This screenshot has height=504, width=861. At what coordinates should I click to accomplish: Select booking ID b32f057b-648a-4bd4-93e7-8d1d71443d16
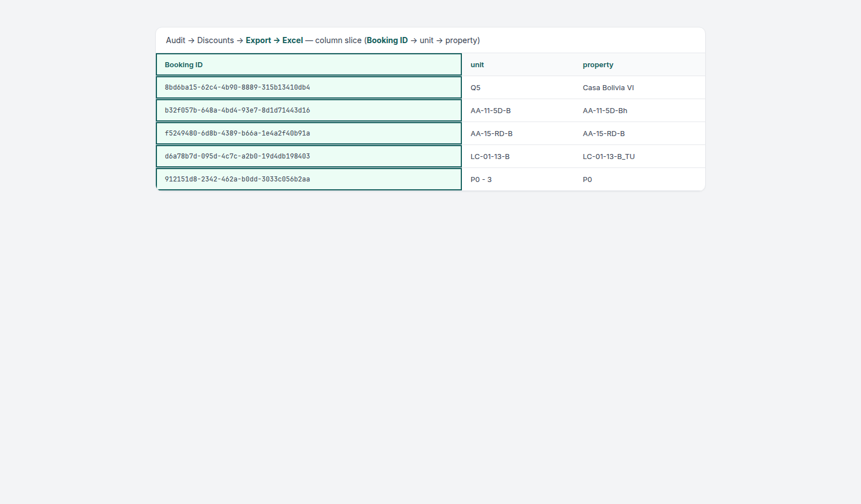[309, 110]
